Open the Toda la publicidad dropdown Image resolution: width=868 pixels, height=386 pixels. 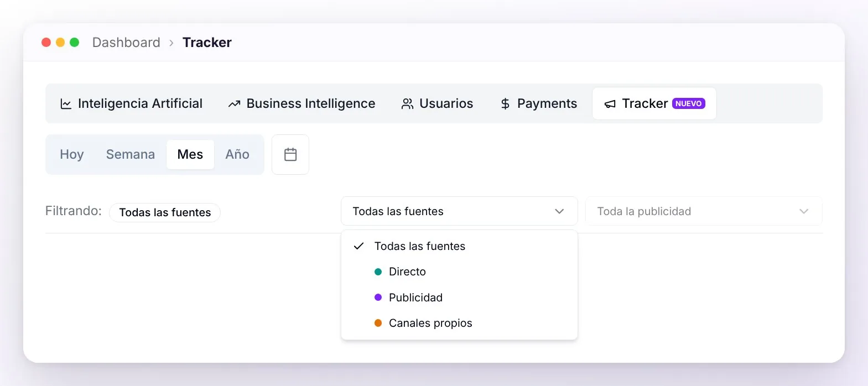pos(704,211)
